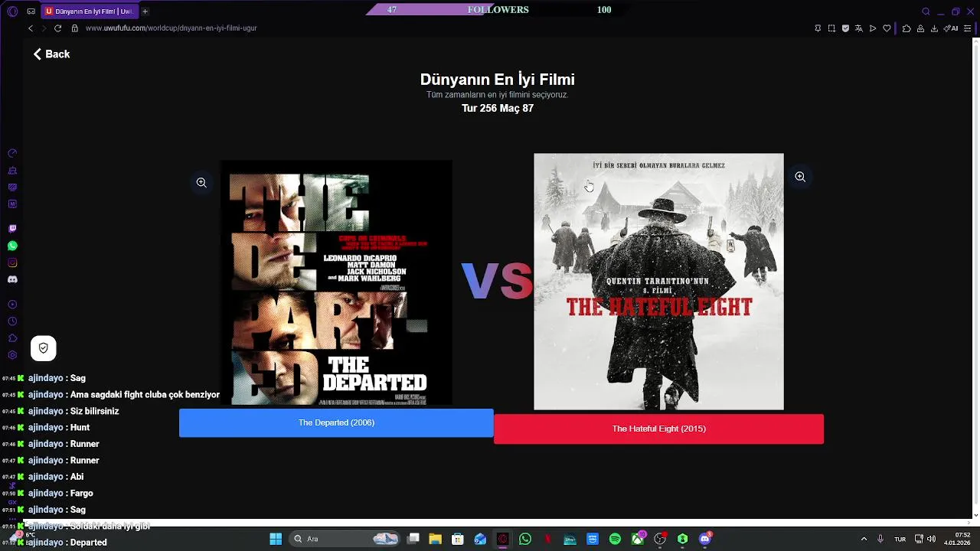Open Easy Setup menu lines icon

pyautogui.click(x=969, y=28)
